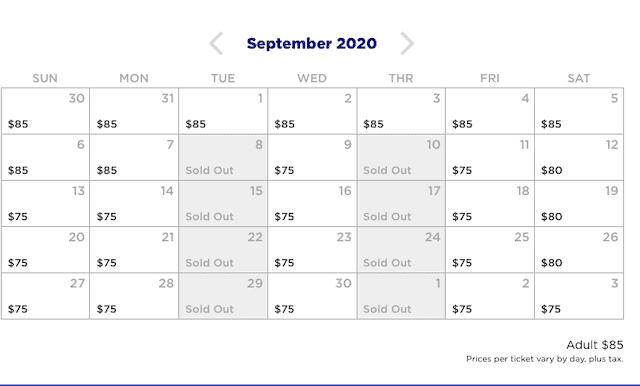This screenshot has width=640, height=386.
Task: Select Friday September 25 for $75
Action: tap(490, 250)
